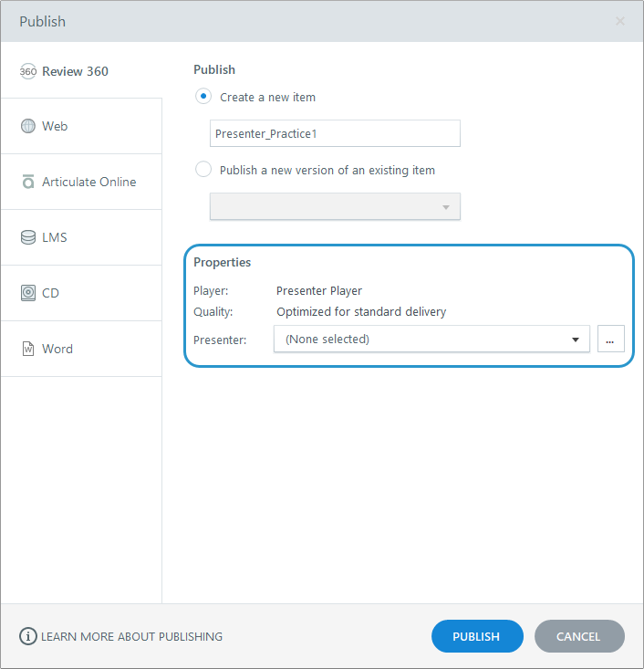Click the Articulate Online icon
The width and height of the screenshot is (644, 669).
(x=27, y=182)
